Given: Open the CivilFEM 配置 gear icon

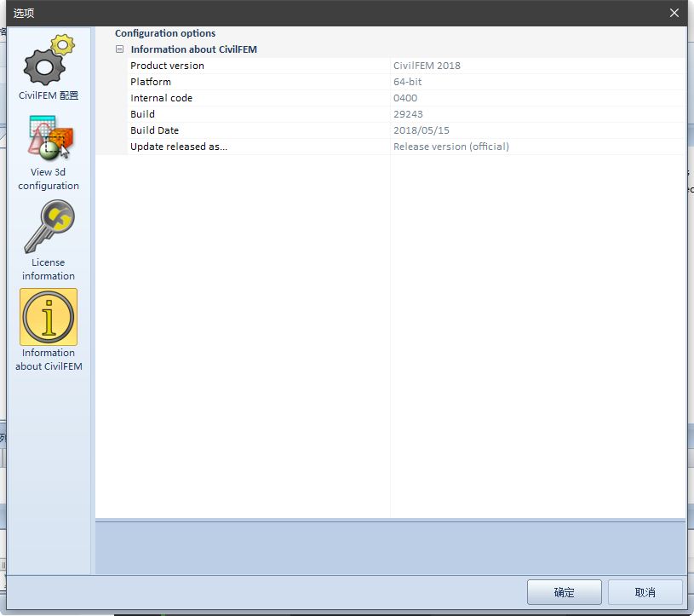Looking at the screenshot, I should [49, 60].
